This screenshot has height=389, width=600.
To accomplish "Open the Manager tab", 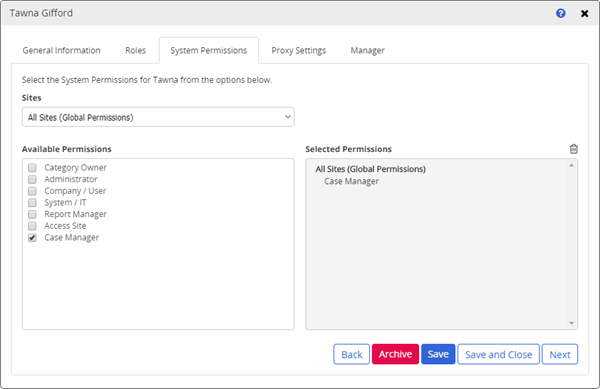I will (x=367, y=50).
